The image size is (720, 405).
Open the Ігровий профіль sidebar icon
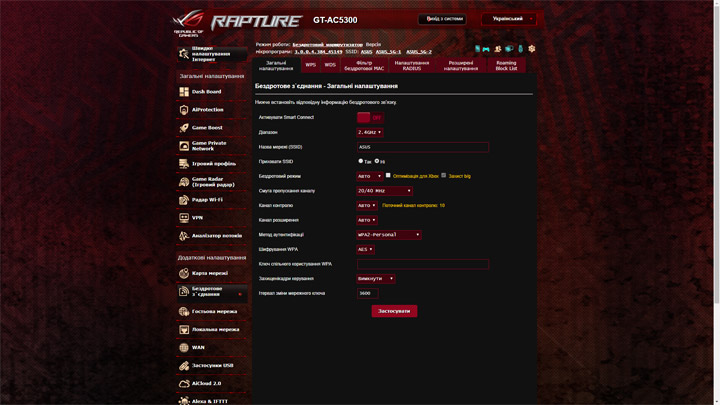point(184,163)
